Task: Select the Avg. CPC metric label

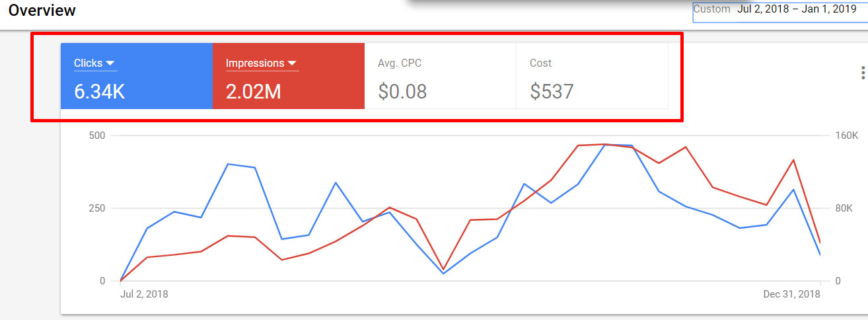Action: point(399,63)
